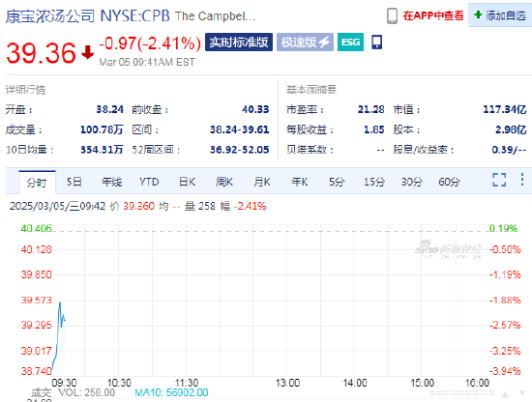Select the 月K chart tab
This screenshot has height=402, width=532.
click(x=262, y=182)
